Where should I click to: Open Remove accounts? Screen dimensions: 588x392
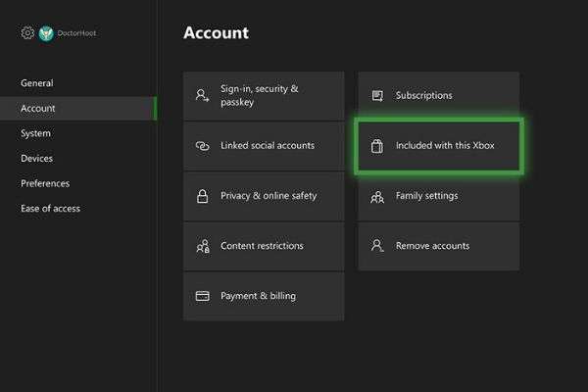click(x=439, y=246)
